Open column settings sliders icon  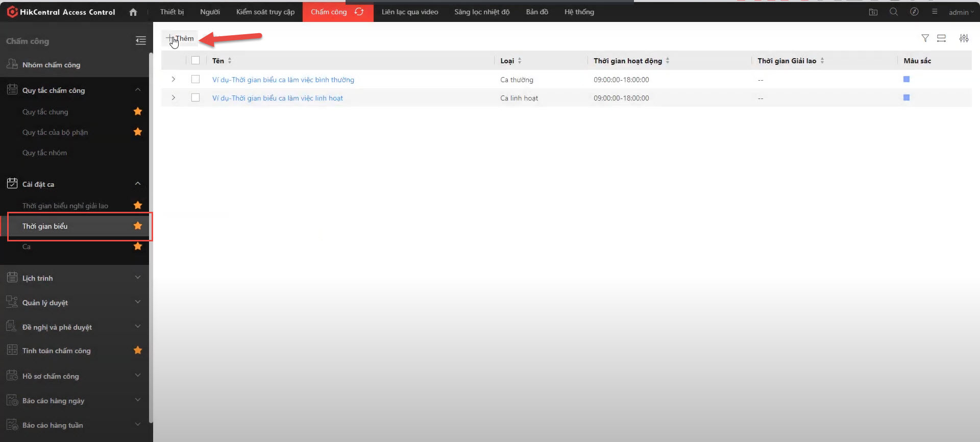[964, 38]
